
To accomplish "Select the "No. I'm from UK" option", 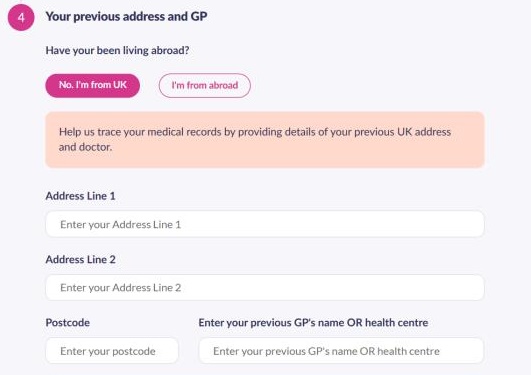I will click(x=92, y=85).
